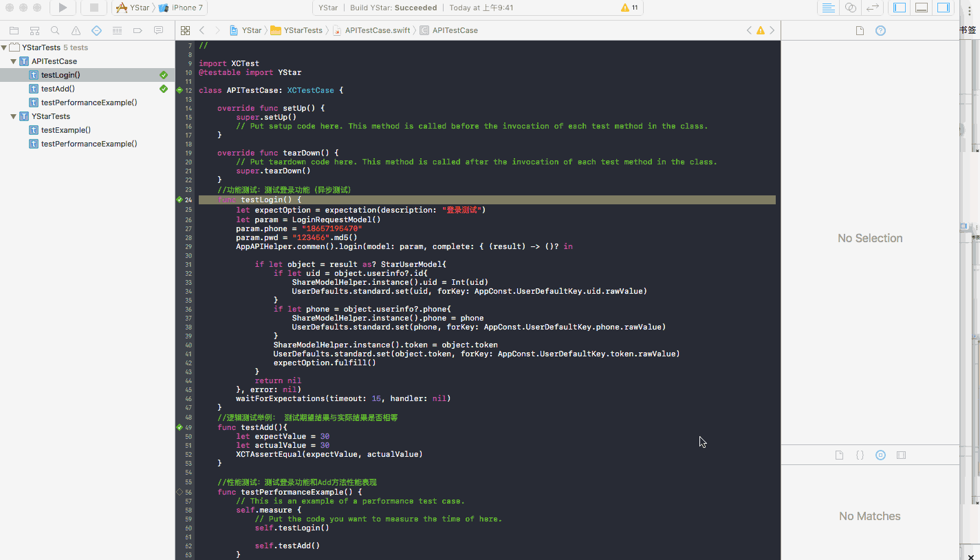Viewport: 980px width, 560px height.
Task: Click the Run button in the toolbar
Action: tap(63, 8)
